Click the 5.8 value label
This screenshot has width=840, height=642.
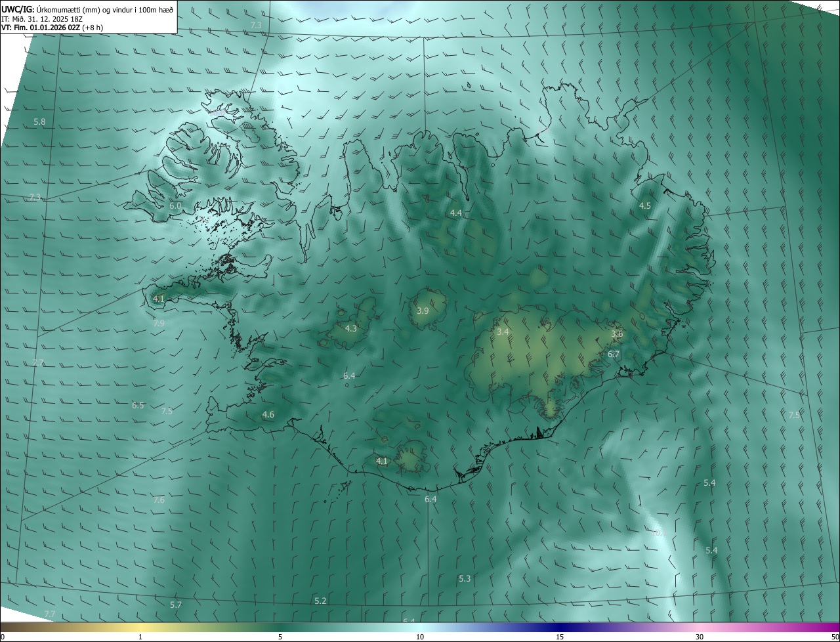click(39, 122)
